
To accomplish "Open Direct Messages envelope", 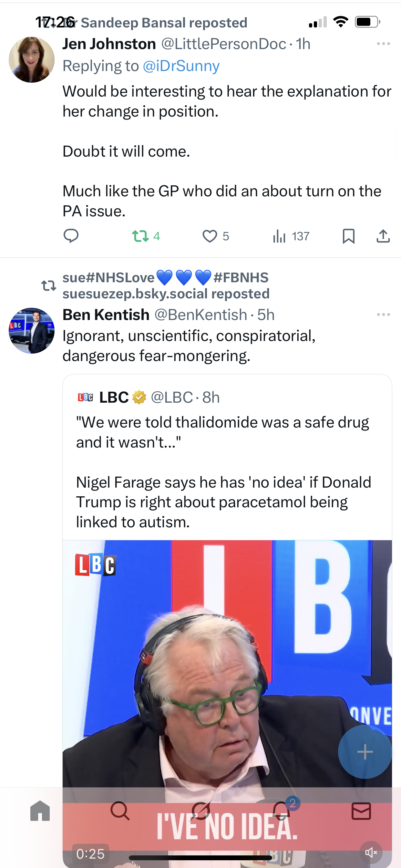I will point(361,811).
